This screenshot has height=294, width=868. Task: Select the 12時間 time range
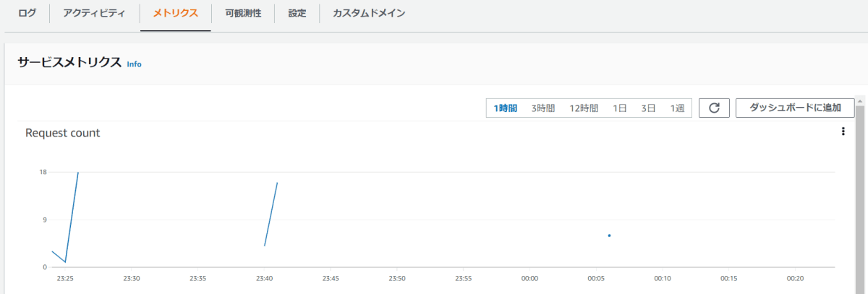point(584,108)
